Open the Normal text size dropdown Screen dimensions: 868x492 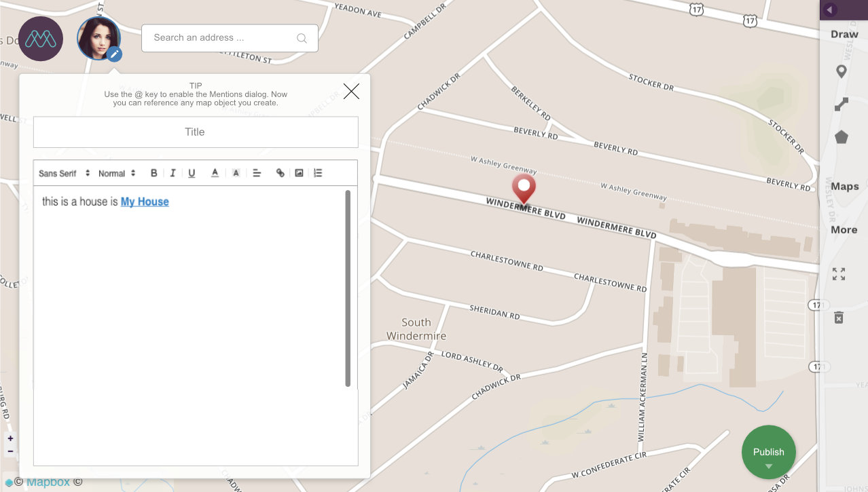115,173
